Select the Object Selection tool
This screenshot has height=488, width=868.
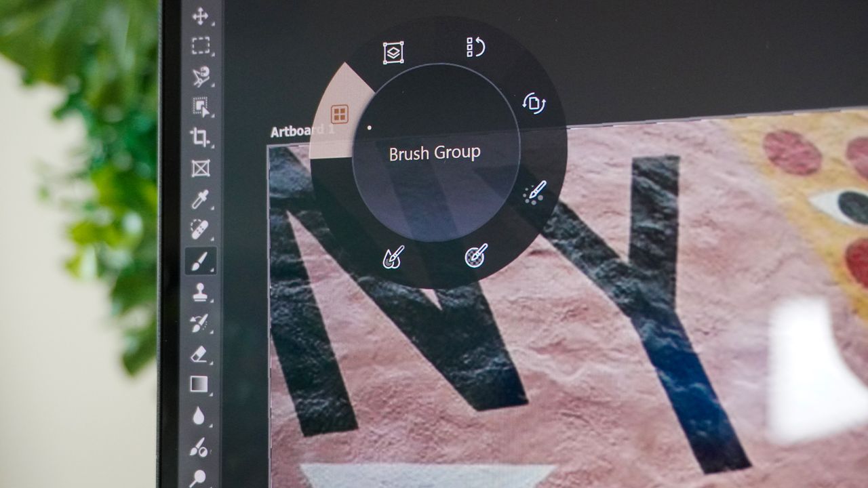point(201,106)
